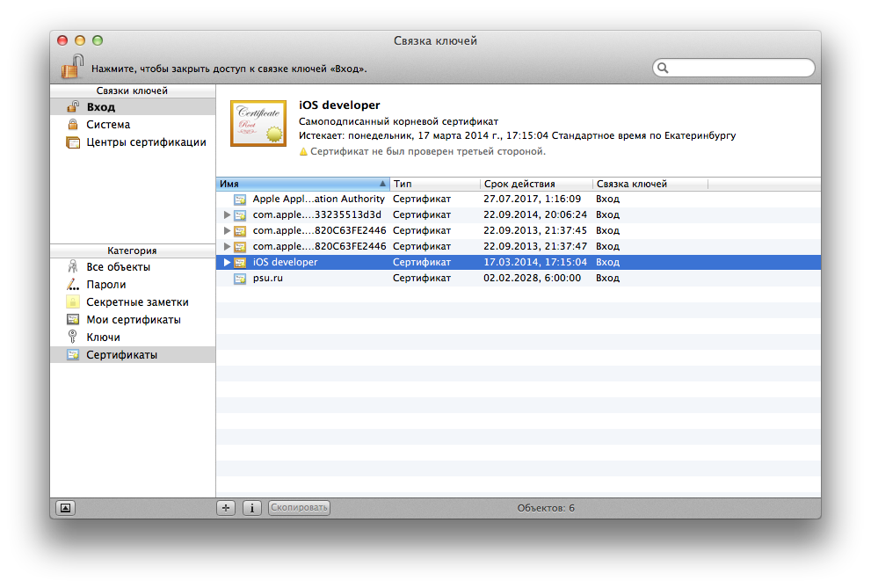Select the psu.ru certificate row
Viewport: 871px width, 588px height.
tap(519, 278)
